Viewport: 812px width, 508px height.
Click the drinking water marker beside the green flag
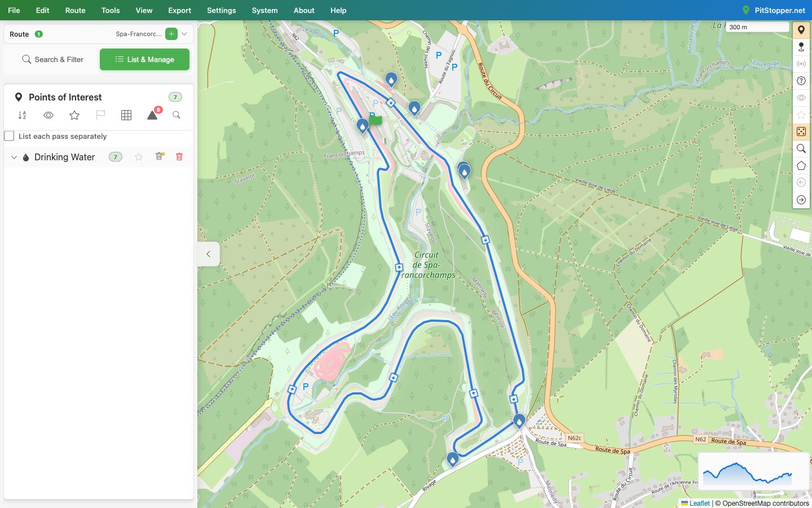click(363, 126)
